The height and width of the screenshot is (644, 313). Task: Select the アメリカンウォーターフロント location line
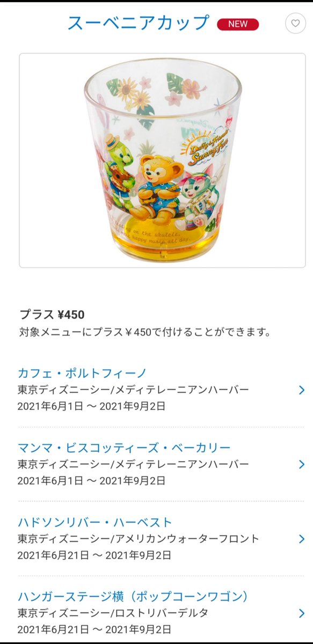tap(138, 538)
